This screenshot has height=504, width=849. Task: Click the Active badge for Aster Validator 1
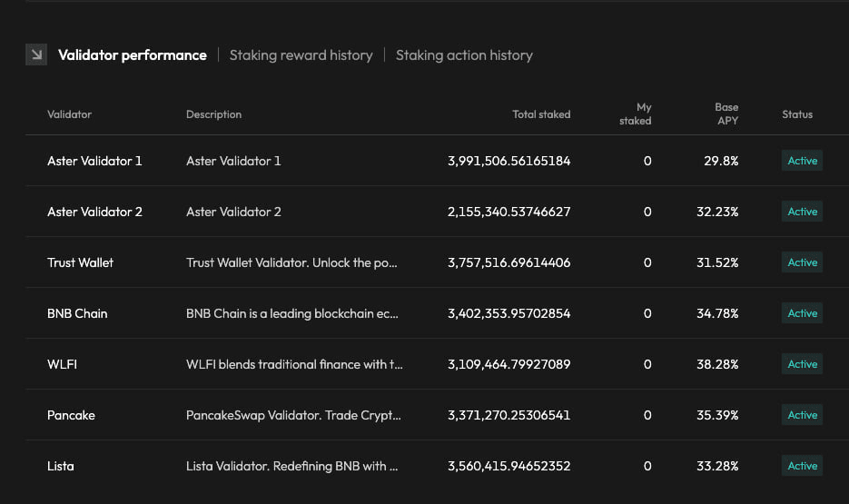802,161
